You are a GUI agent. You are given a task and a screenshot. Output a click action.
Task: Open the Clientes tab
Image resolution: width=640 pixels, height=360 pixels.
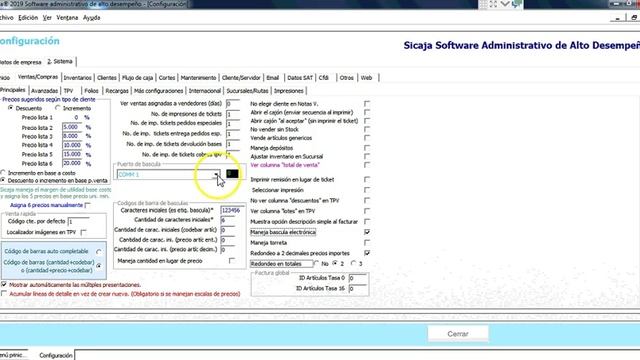click(x=107, y=78)
